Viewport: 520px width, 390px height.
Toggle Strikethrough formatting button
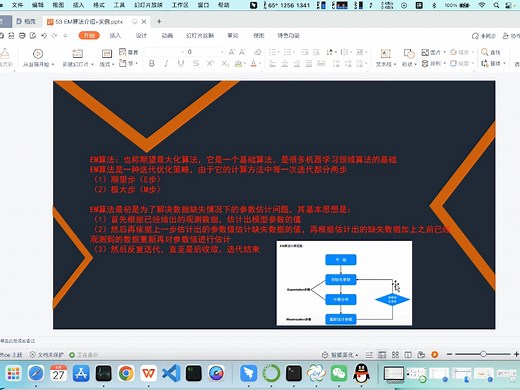pos(196,63)
